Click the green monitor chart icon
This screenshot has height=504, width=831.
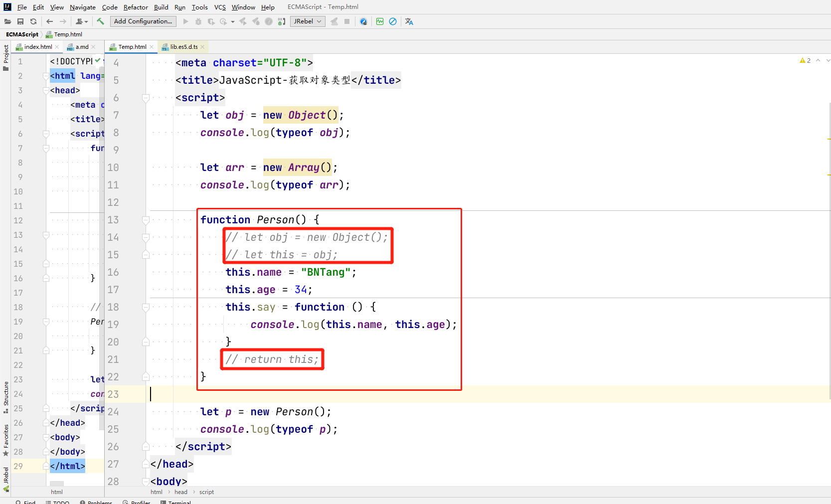(380, 21)
